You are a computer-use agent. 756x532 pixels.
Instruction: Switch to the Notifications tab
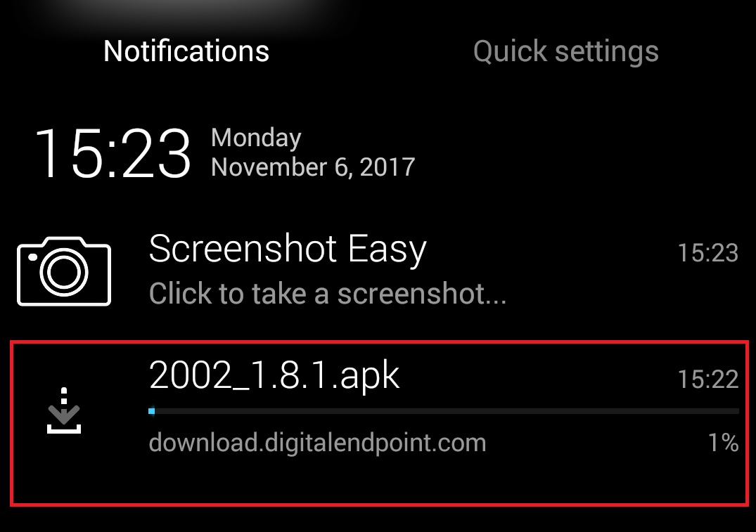pyautogui.click(x=186, y=51)
